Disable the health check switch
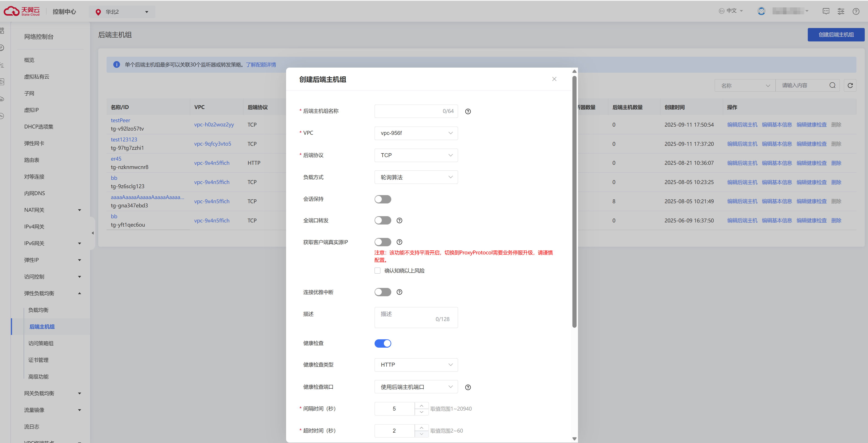This screenshot has height=443, width=868. [382, 343]
